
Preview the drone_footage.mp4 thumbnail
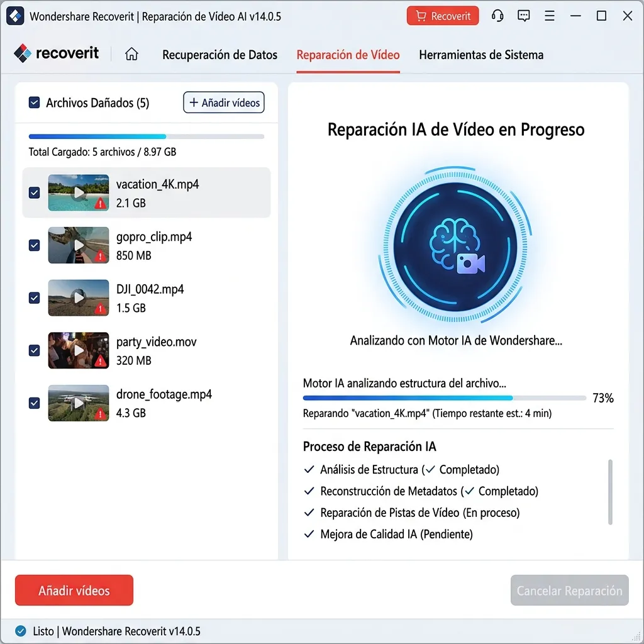tap(79, 403)
